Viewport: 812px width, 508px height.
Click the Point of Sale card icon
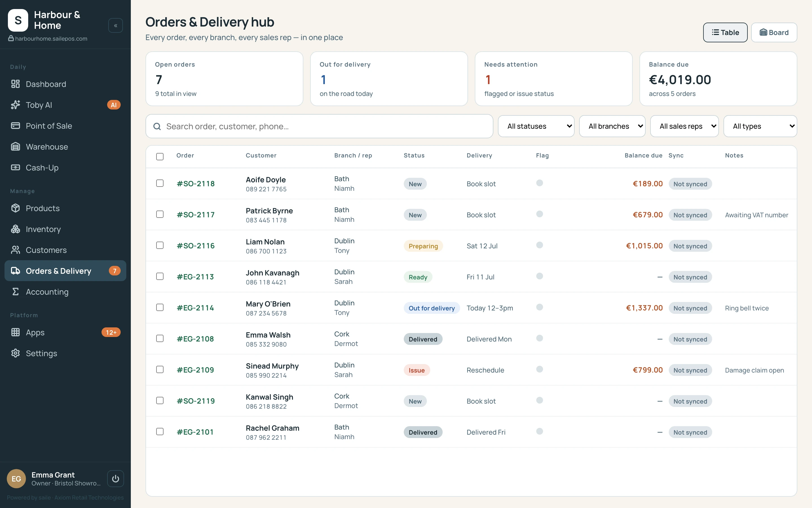(16, 126)
